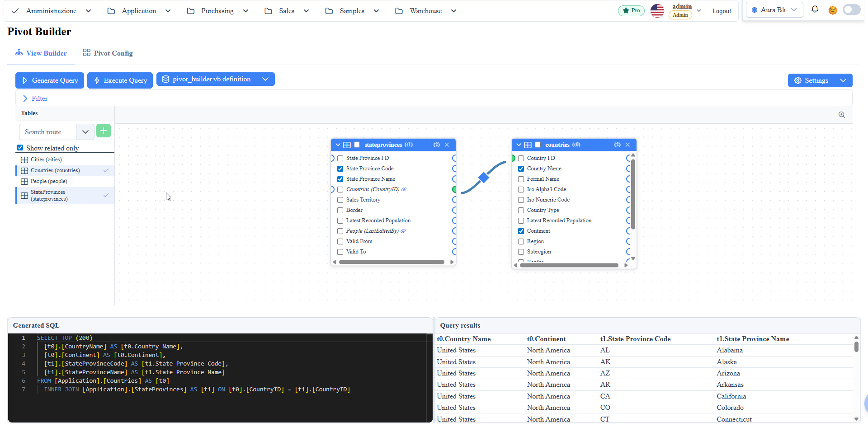
Task: Expand the Filter section
Action: 35,99
